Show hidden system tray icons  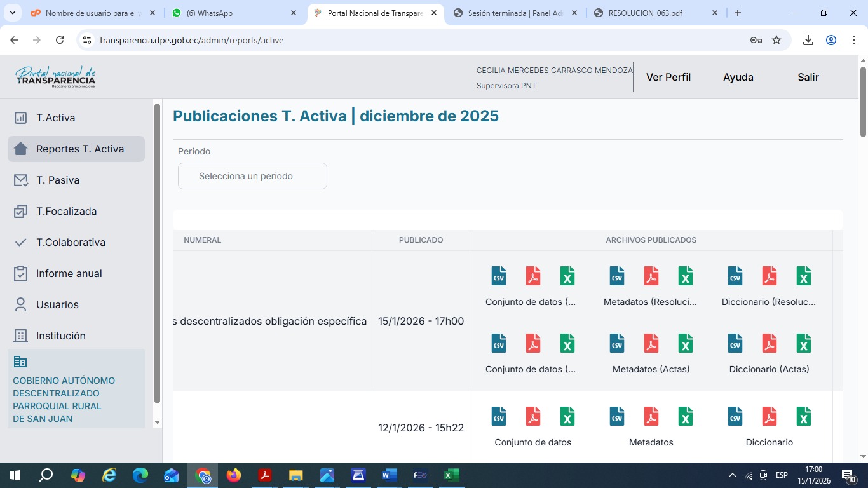click(x=732, y=475)
